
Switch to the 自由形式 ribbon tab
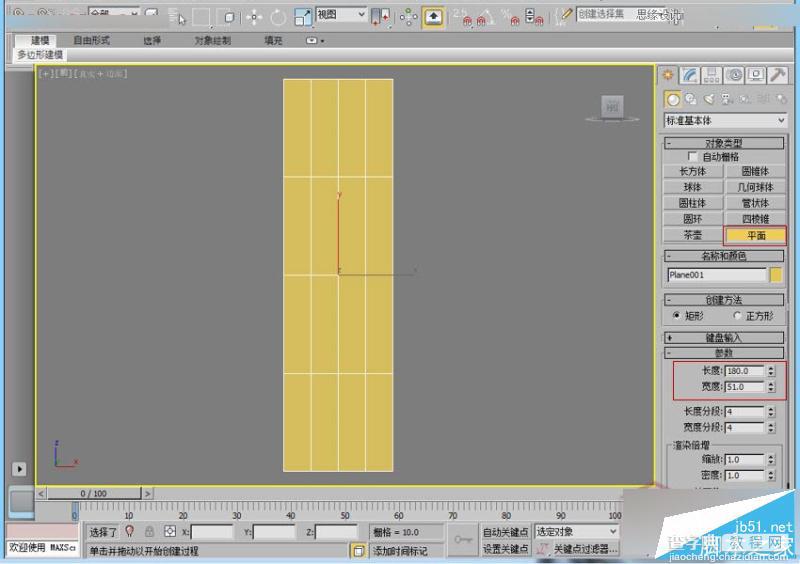point(91,40)
